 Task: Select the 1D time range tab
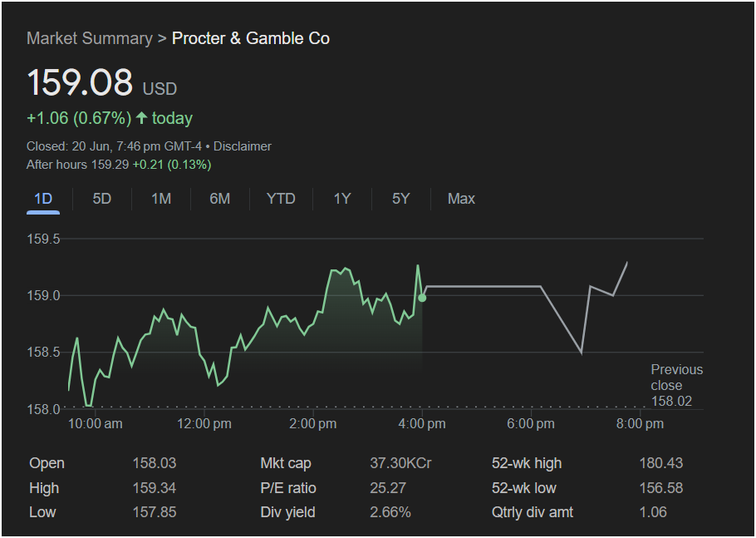43,199
